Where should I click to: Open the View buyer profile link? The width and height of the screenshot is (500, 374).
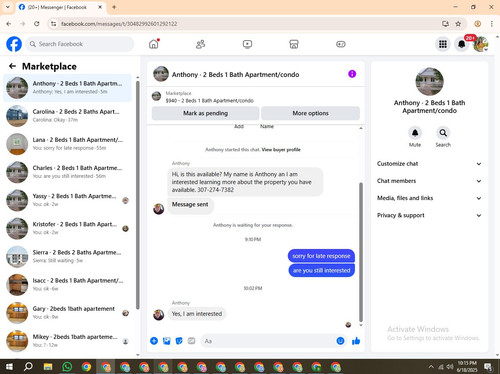(281, 150)
